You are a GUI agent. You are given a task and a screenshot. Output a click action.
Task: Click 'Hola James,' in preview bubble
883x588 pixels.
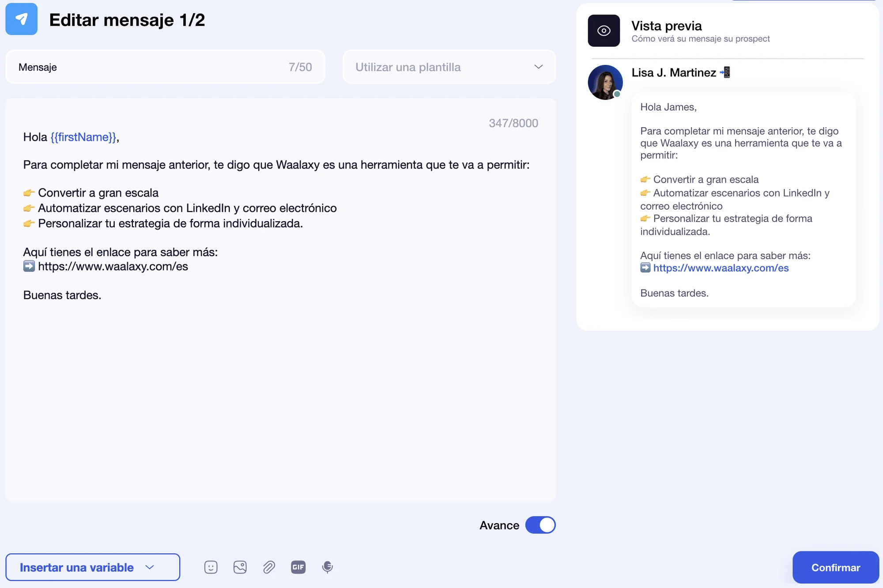point(668,107)
